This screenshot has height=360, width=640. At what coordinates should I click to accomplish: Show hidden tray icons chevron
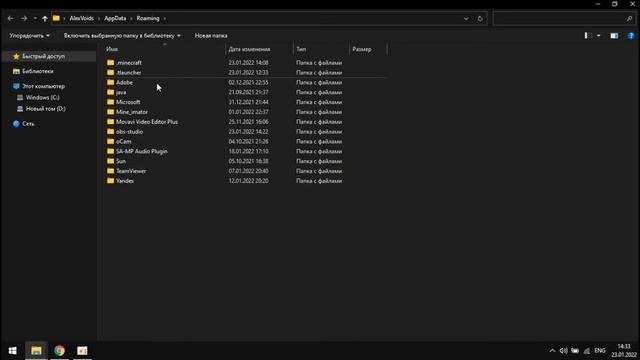(552, 351)
